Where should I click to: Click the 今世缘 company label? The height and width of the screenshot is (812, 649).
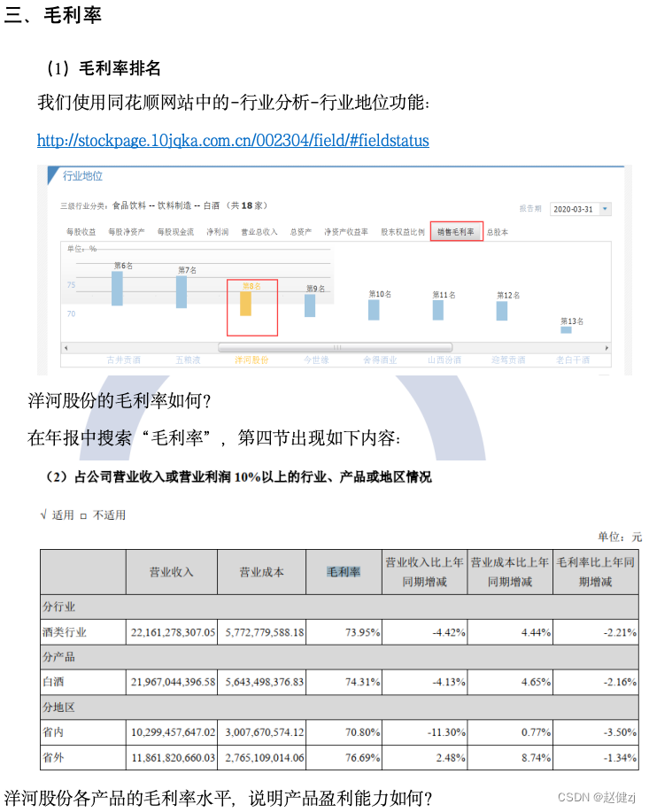(316, 360)
